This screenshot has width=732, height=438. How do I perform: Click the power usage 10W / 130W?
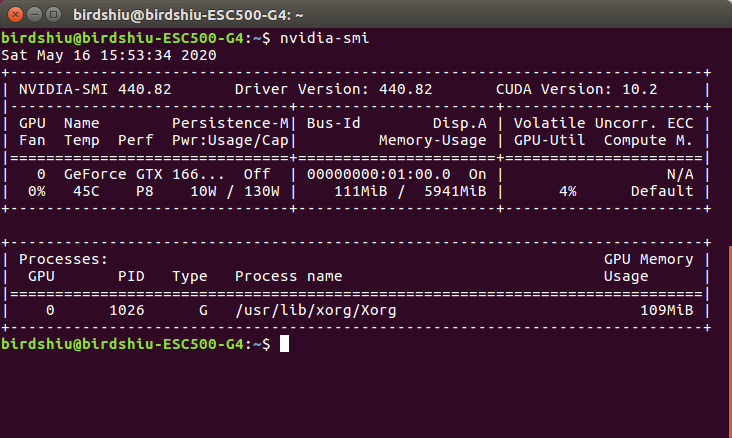235,191
